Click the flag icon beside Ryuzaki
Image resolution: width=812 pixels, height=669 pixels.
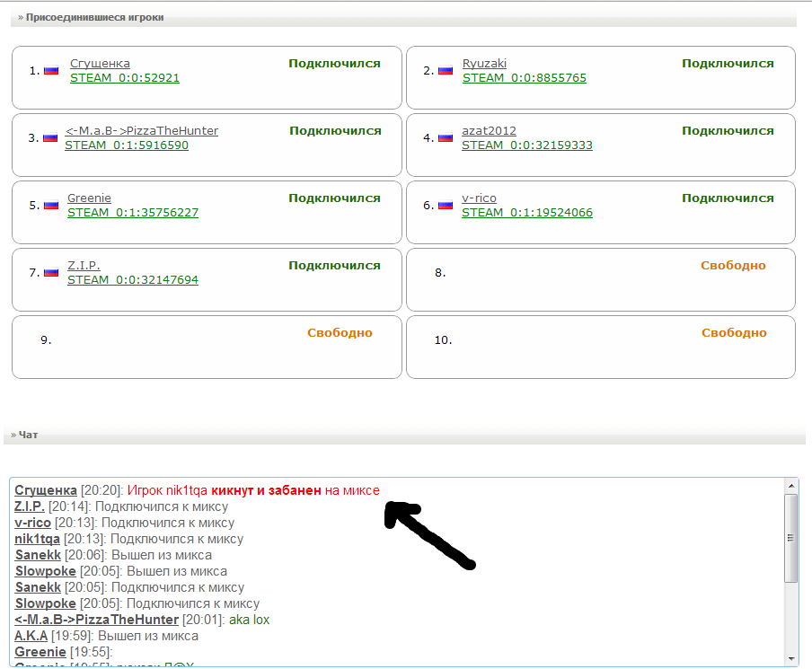(446, 70)
